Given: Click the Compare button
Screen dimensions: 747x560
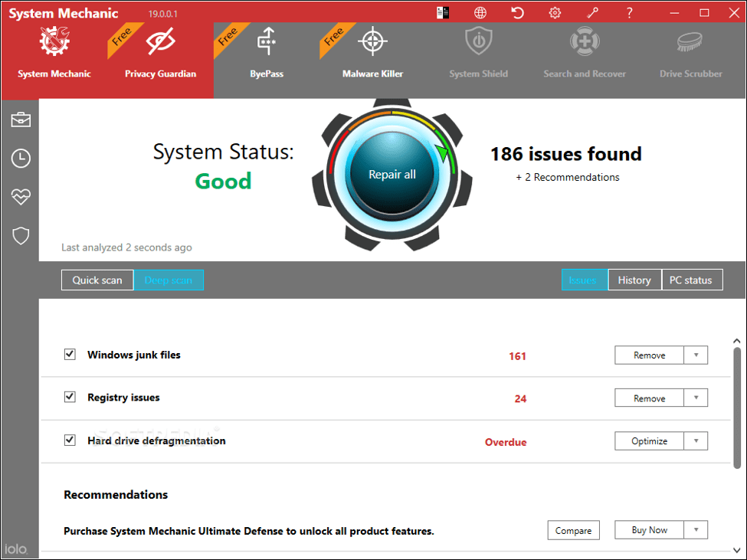Looking at the screenshot, I should point(573,530).
